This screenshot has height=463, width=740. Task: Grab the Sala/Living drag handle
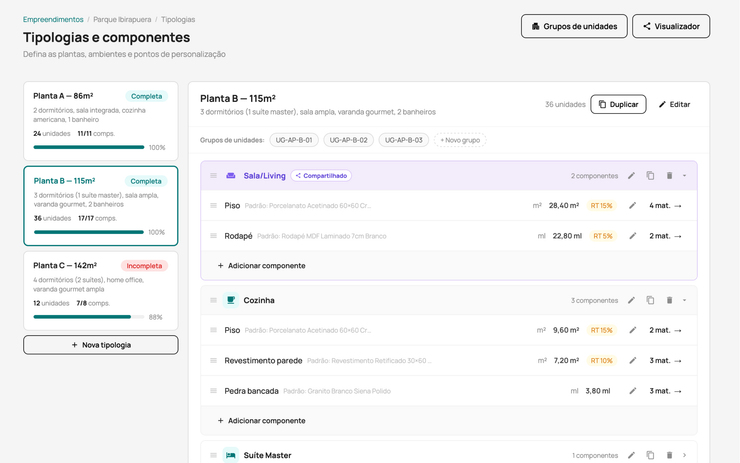pyautogui.click(x=213, y=176)
